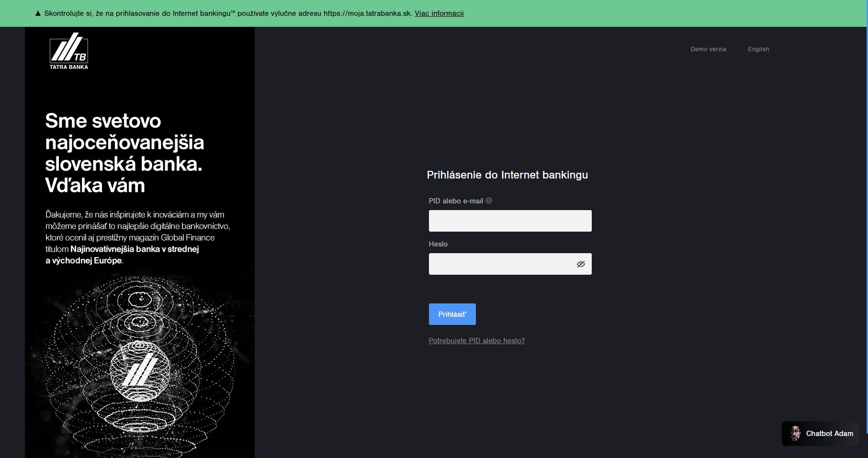Click the banner text Skontrolujte si, že na prihlasovanie
868x458 pixels.
click(102, 13)
